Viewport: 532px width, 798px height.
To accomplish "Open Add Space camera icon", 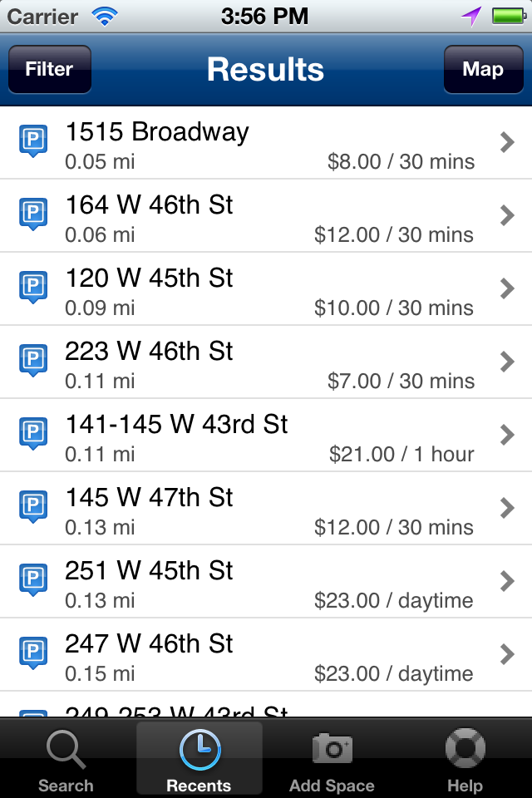I will [332, 748].
